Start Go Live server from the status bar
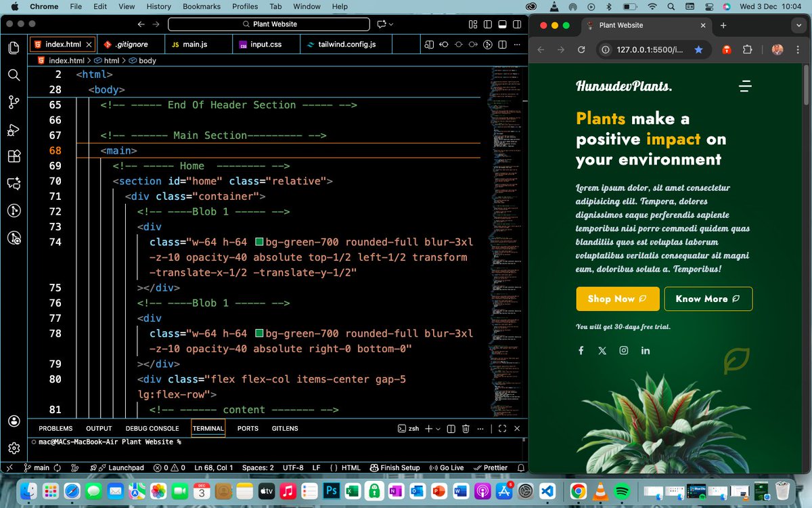This screenshot has height=508, width=812. pyautogui.click(x=447, y=467)
